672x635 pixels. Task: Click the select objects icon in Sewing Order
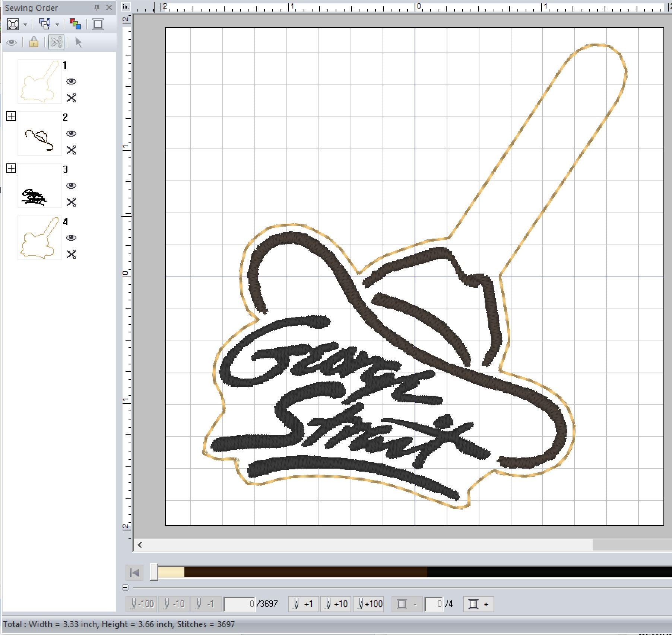coord(45,25)
